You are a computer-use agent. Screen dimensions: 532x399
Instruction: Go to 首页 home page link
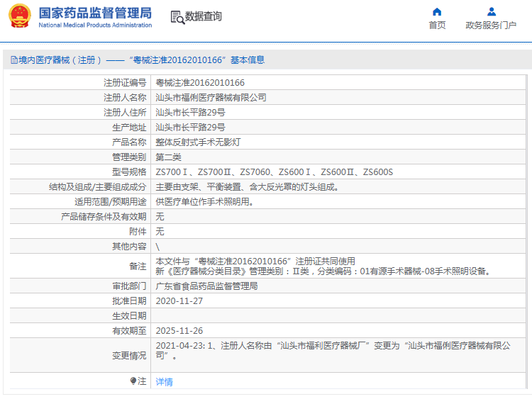tap(437, 25)
